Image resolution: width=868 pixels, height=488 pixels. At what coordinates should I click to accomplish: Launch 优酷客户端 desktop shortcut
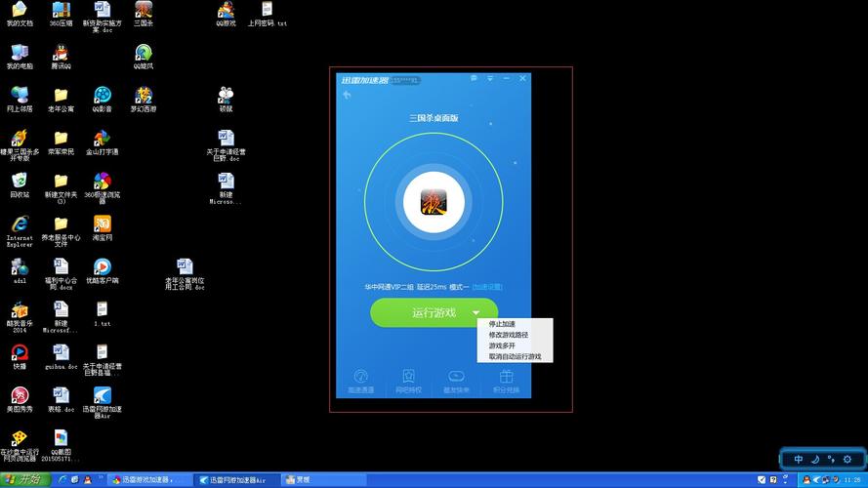click(102, 271)
